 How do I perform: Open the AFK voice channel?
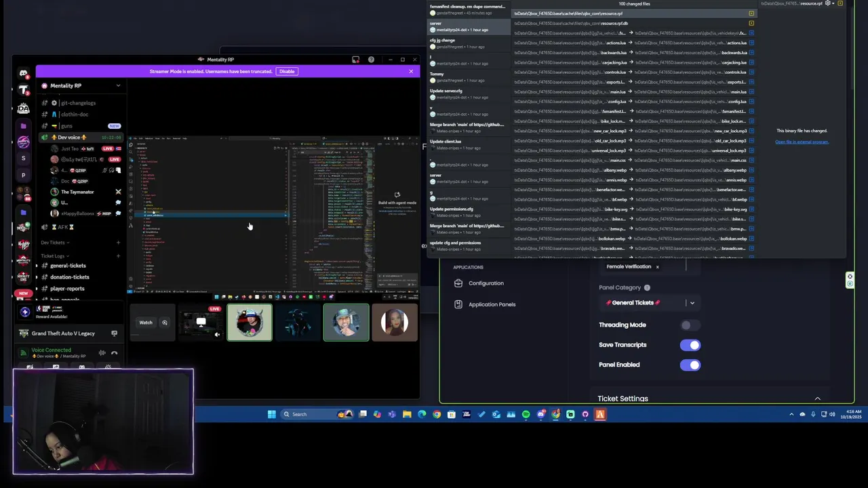pos(80,227)
